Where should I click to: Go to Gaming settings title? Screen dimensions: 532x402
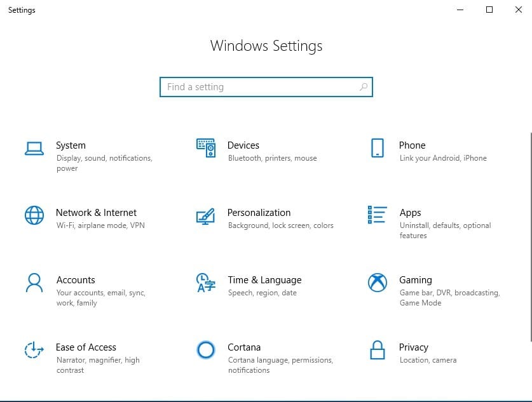click(x=415, y=280)
